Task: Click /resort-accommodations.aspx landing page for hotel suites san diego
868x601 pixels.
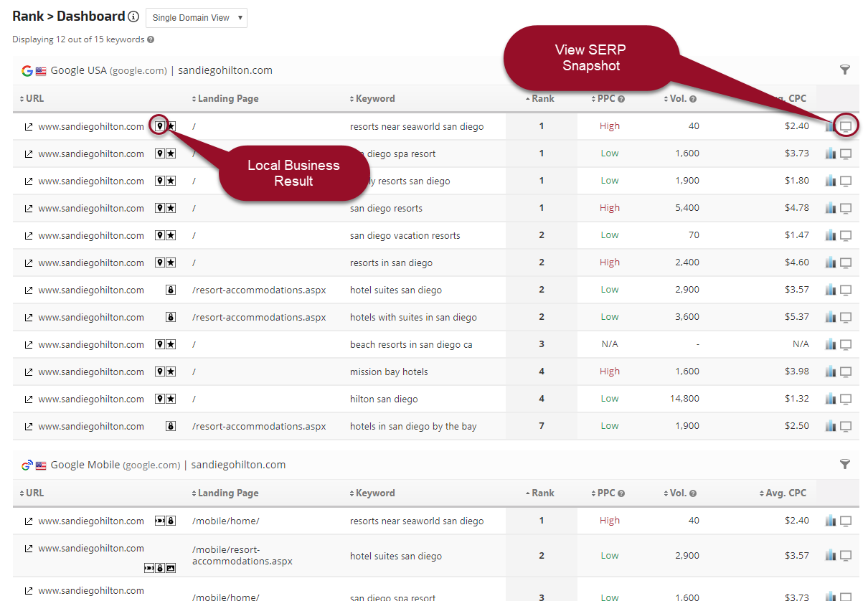Action: (259, 290)
